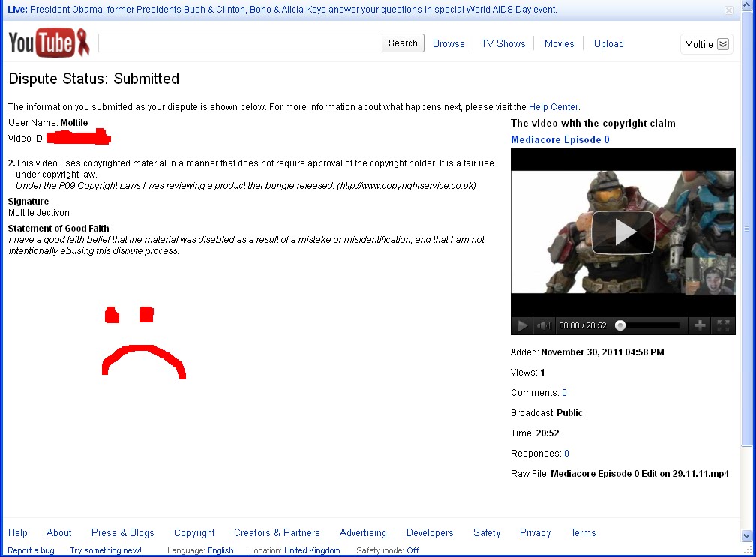Viewport: 756px width, 557px height.
Task: Open the Responses count 0 link
Action: 566,454
